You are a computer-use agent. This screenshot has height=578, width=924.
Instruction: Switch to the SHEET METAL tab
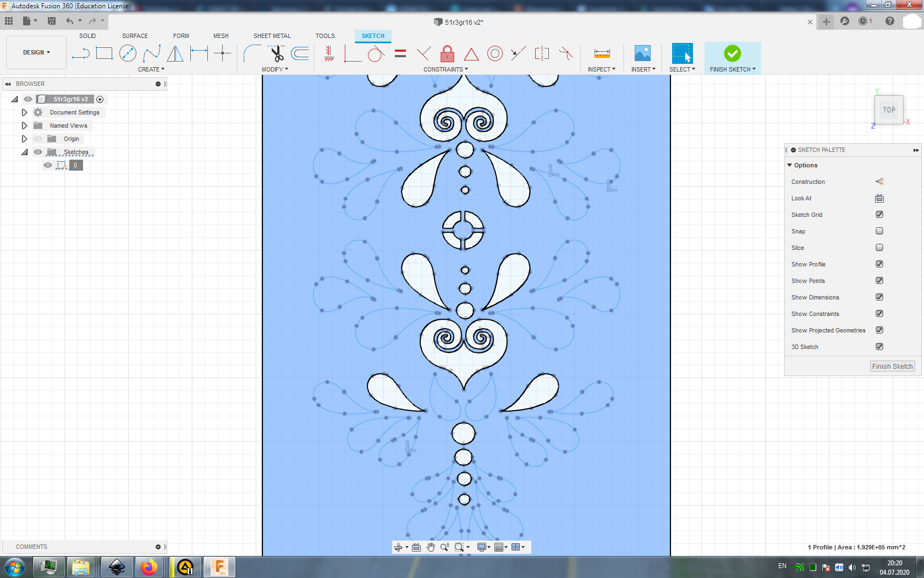[x=272, y=36]
